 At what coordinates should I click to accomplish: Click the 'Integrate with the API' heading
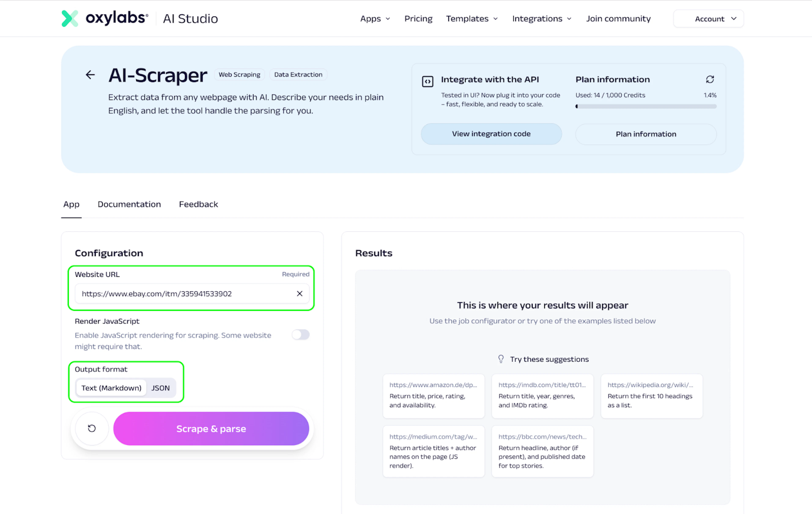coord(490,79)
